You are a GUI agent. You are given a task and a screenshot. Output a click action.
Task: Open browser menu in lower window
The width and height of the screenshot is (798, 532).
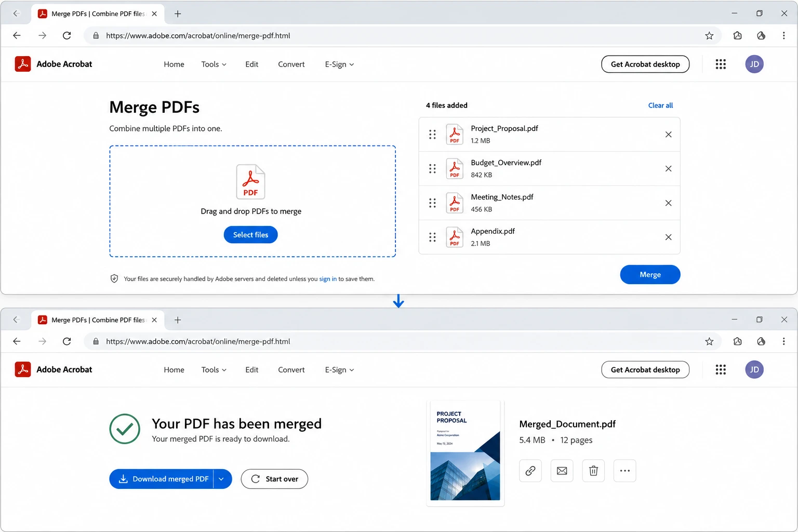pyautogui.click(x=783, y=341)
